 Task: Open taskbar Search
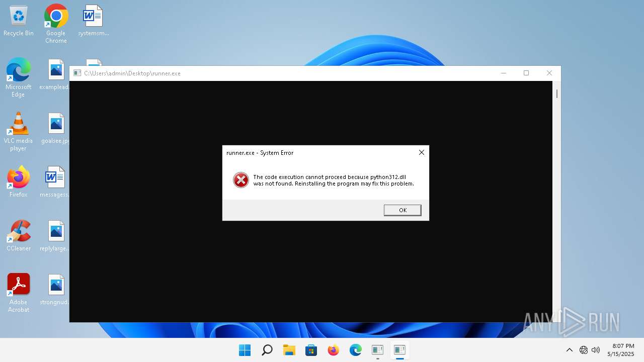(x=267, y=350)
